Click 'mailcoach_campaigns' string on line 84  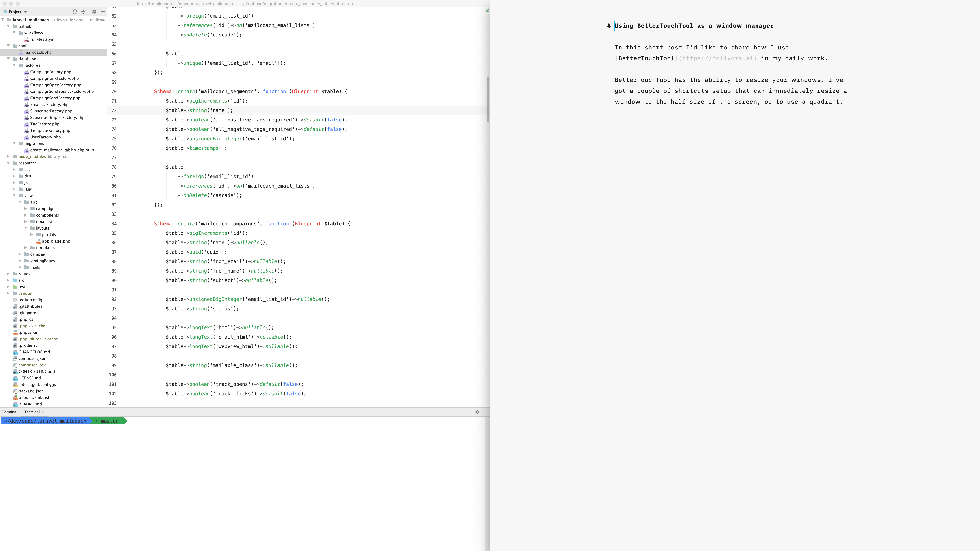229,224
